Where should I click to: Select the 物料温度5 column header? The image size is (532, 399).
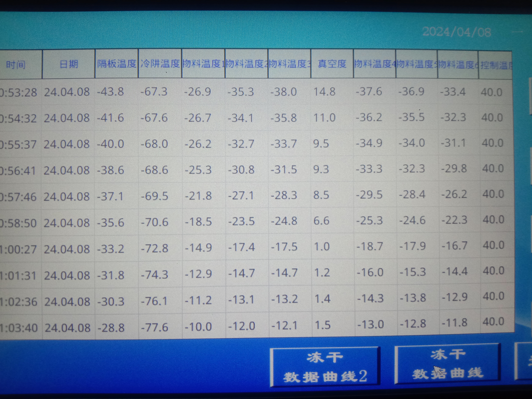[417, 64]
